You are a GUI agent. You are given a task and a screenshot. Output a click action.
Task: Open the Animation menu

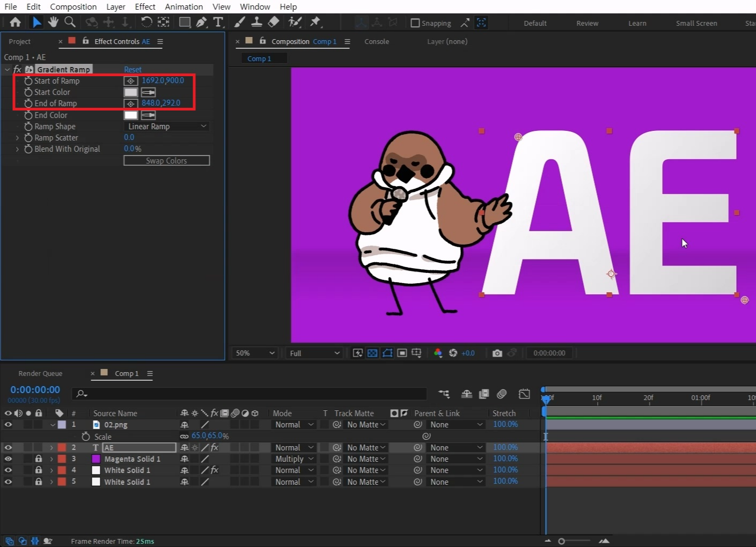pyautogui.click(x=184, y=6)
